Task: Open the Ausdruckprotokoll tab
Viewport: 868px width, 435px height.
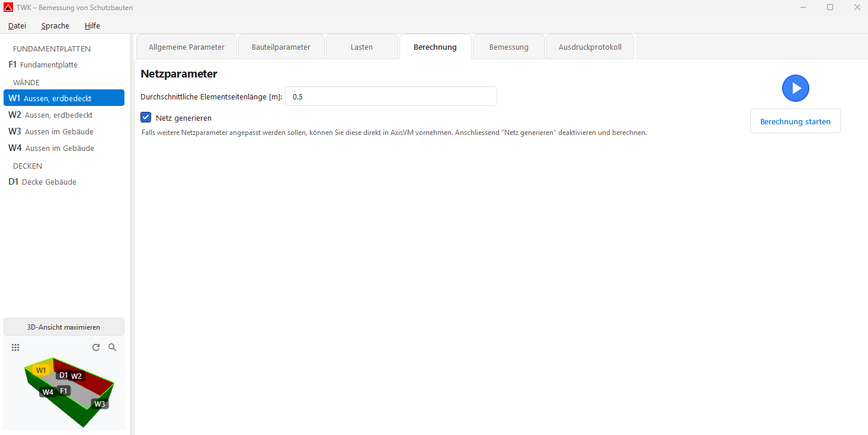Action: 590,46
